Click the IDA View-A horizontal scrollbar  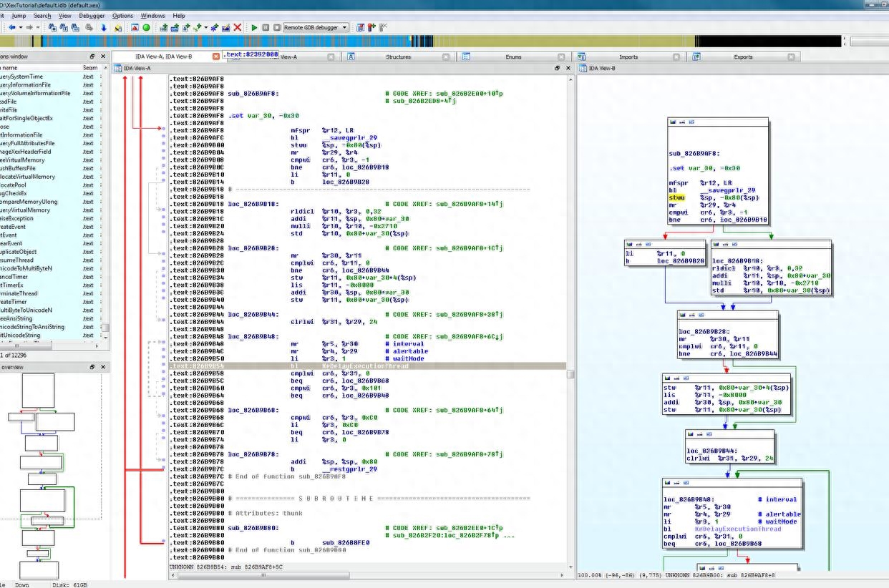click(366, 574)
